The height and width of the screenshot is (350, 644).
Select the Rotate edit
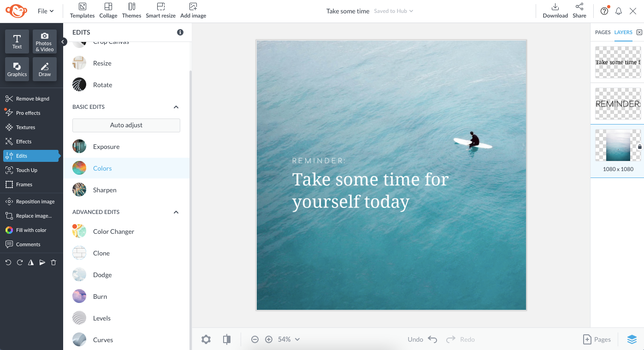(x=126, y=85)
